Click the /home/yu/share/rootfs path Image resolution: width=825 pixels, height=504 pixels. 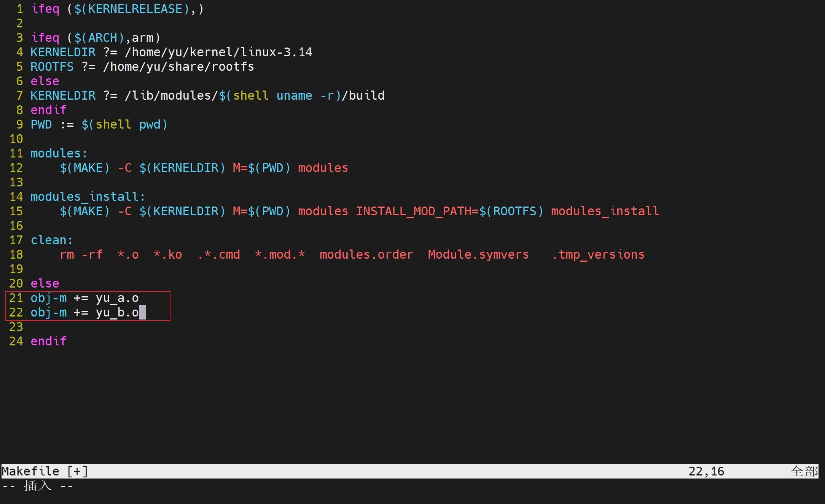tap(178, 67)
